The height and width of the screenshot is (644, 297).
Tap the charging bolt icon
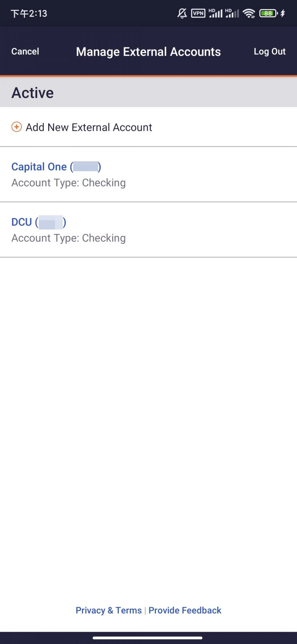point(283,13)
